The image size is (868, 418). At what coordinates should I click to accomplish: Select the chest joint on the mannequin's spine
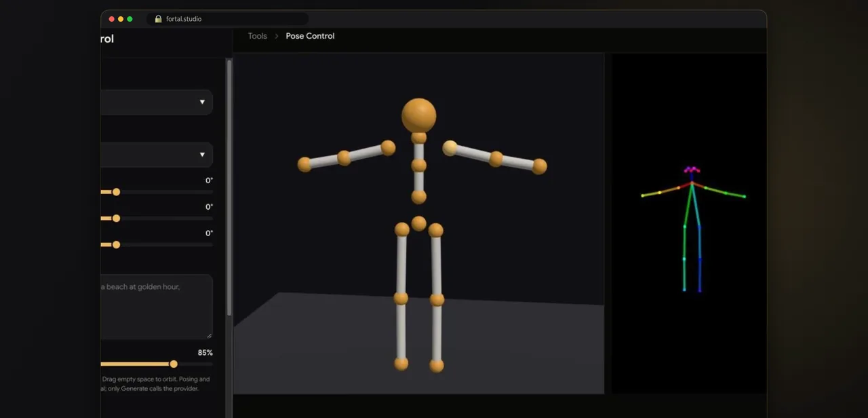419,165
